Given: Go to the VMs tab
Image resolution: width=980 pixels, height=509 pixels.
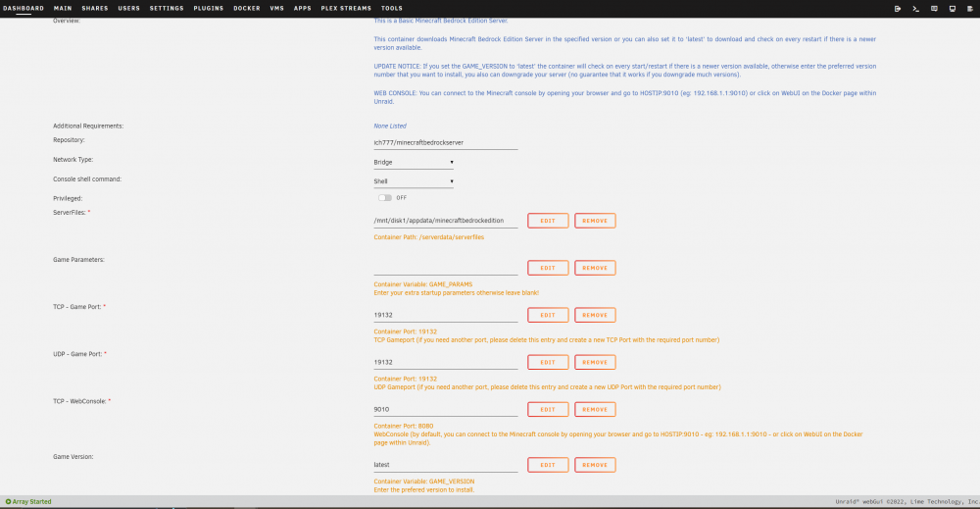Looking at the screenshot, I should tap(277, 8).
